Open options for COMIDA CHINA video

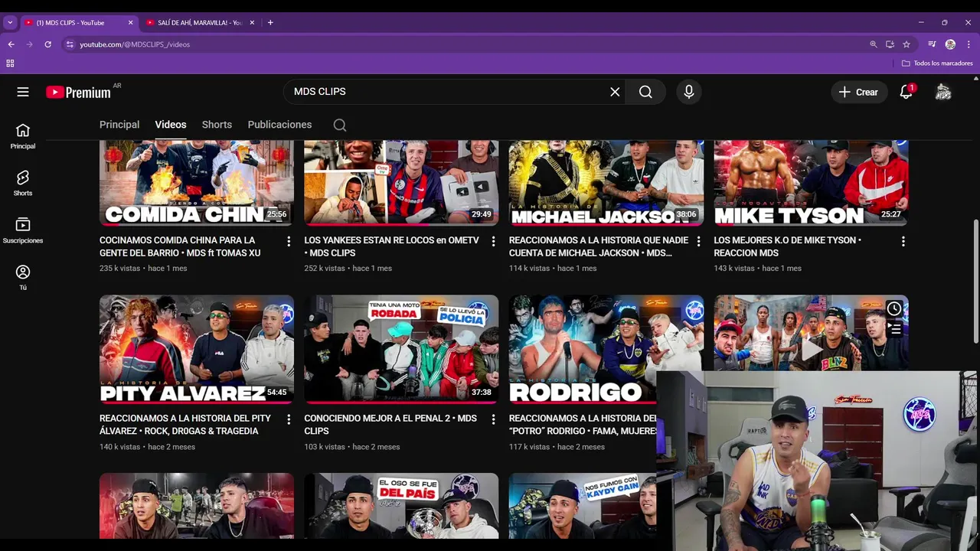pos(289,241)
